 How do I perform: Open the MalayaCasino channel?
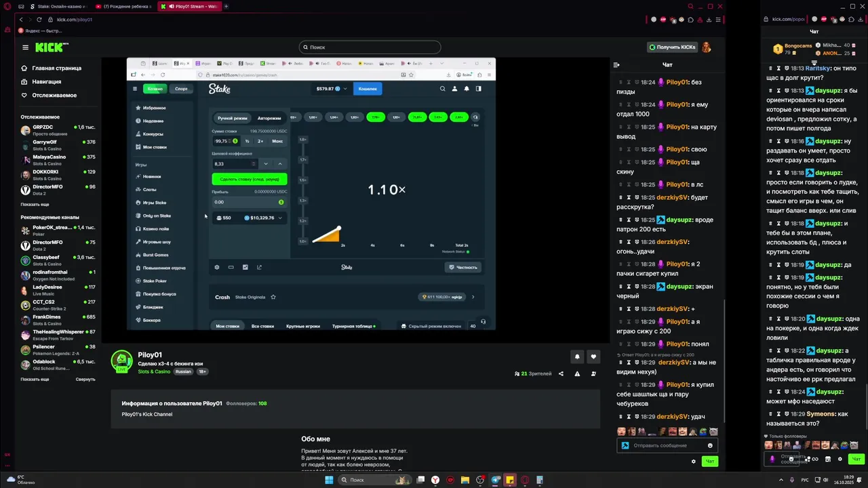point(58,160)
